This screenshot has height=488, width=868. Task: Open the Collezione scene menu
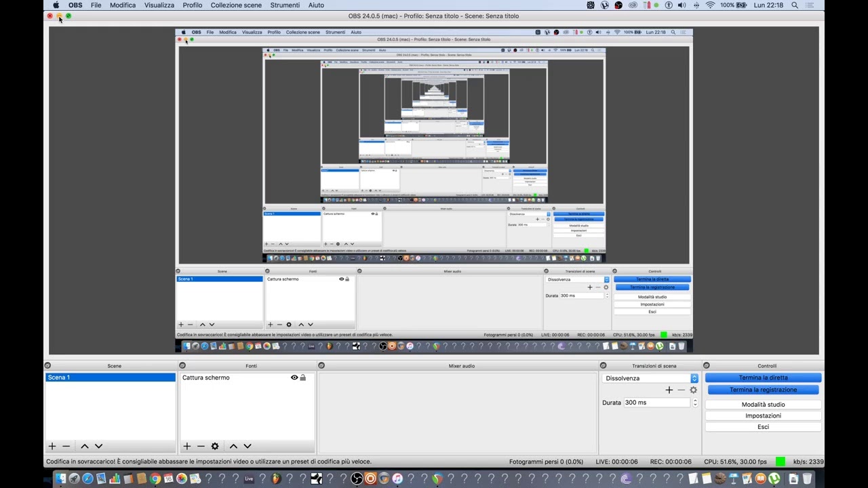point(236,5)
